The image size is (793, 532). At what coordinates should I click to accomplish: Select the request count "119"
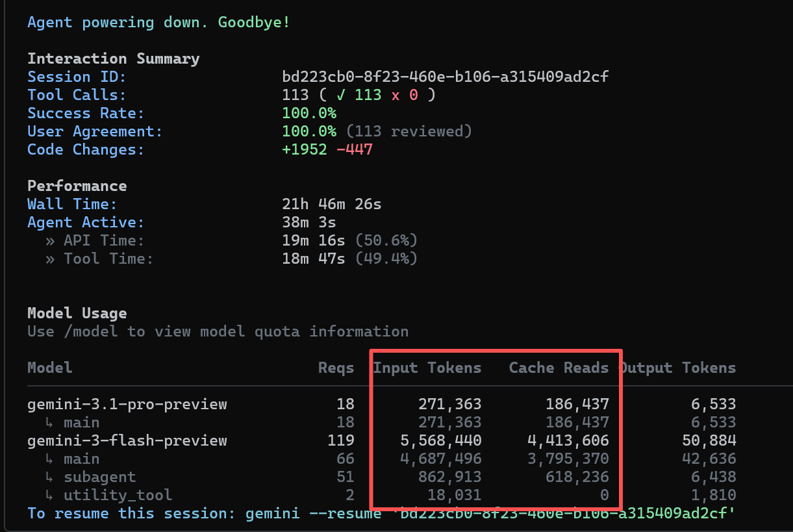coord(341,440)
